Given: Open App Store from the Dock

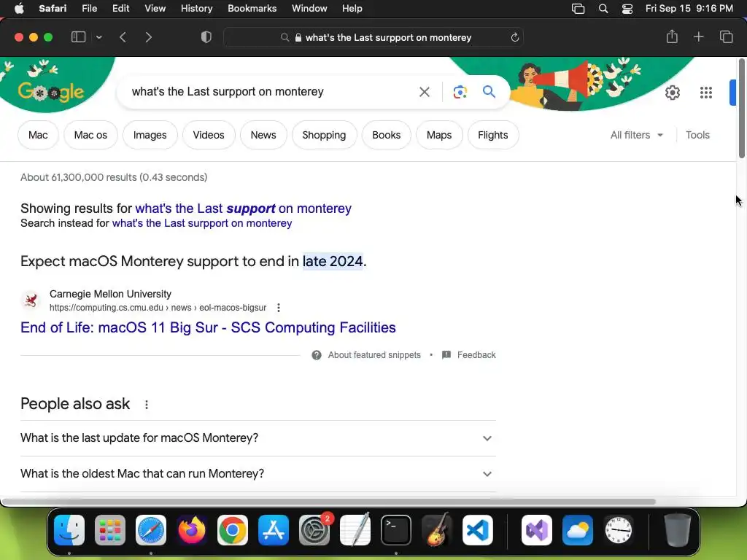Looking at the screenshot, I should pyautogui.click(x=274, y=530).
